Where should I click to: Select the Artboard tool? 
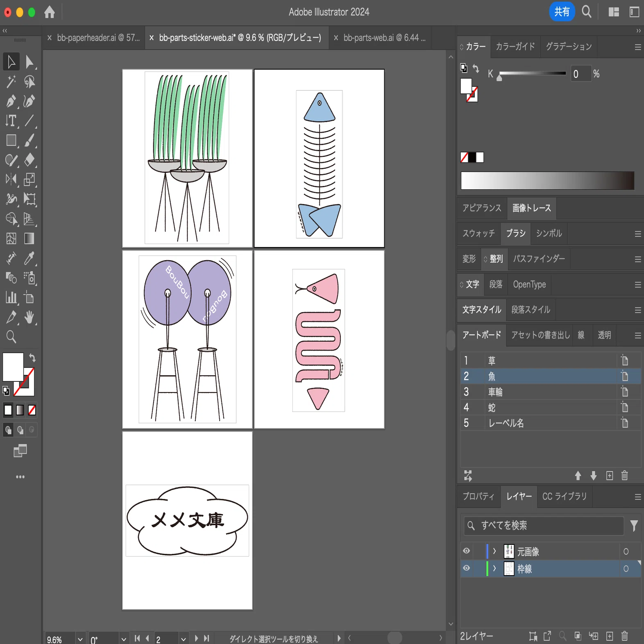(29, 297)
